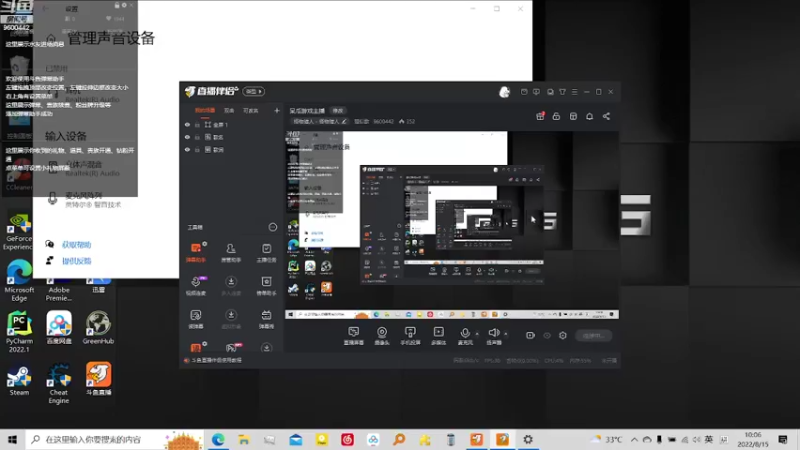
Task: Select the orange first scene tab
Action: click(x=205, y=110)
